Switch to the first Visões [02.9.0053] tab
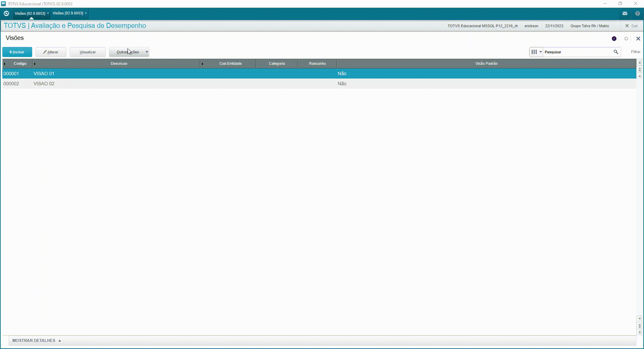644x349 pixels. point(30,13)
